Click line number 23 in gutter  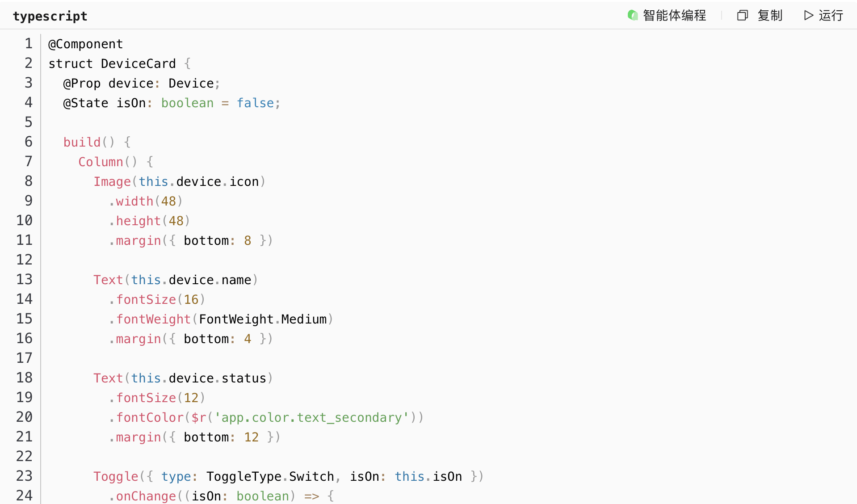(25, 476)
